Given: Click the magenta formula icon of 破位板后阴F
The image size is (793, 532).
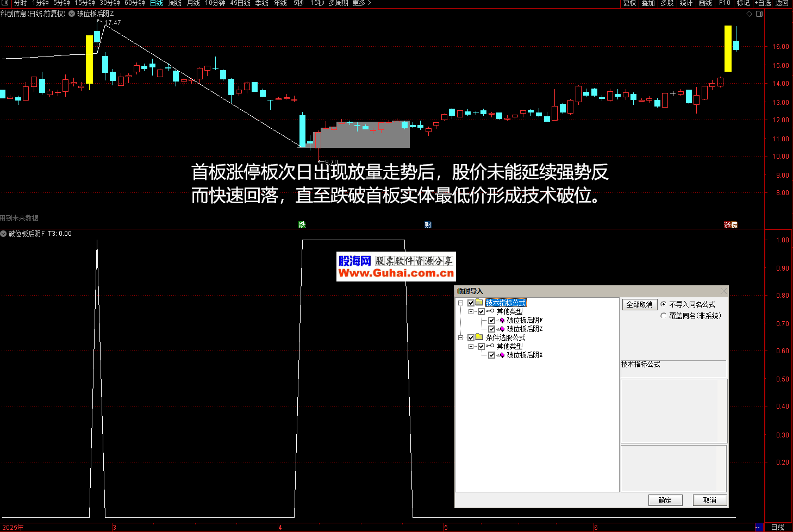Looking at the screenshot, I should (x=501, y=320).
